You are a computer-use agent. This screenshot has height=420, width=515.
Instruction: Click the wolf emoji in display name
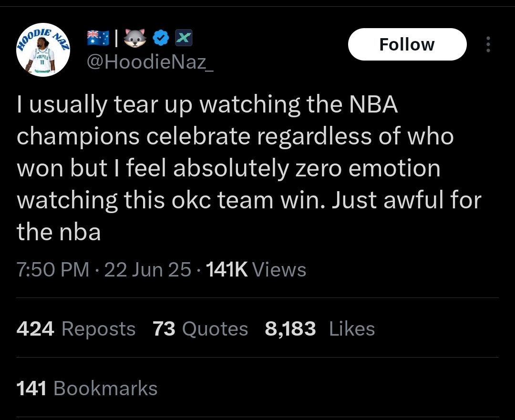(135, 38)
